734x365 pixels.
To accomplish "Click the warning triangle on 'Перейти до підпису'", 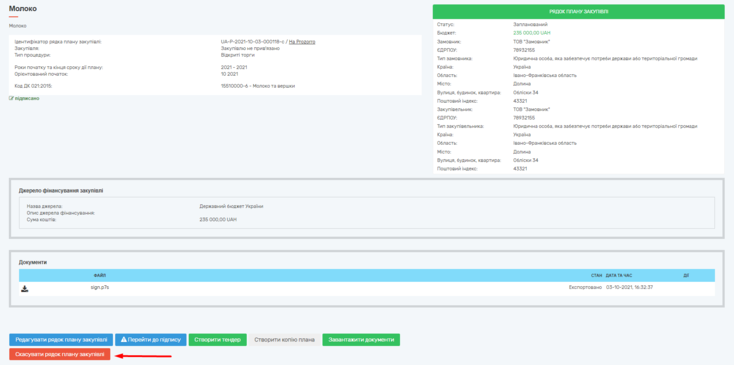I will [x=124, y=340].
